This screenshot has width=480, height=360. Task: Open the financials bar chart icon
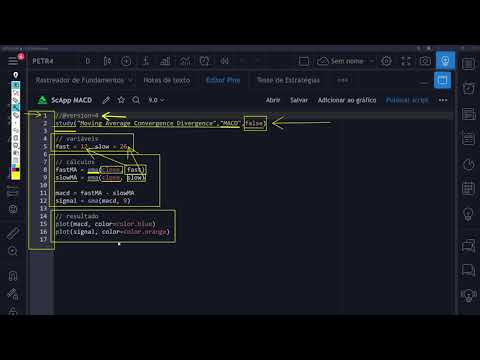point(165,61)
